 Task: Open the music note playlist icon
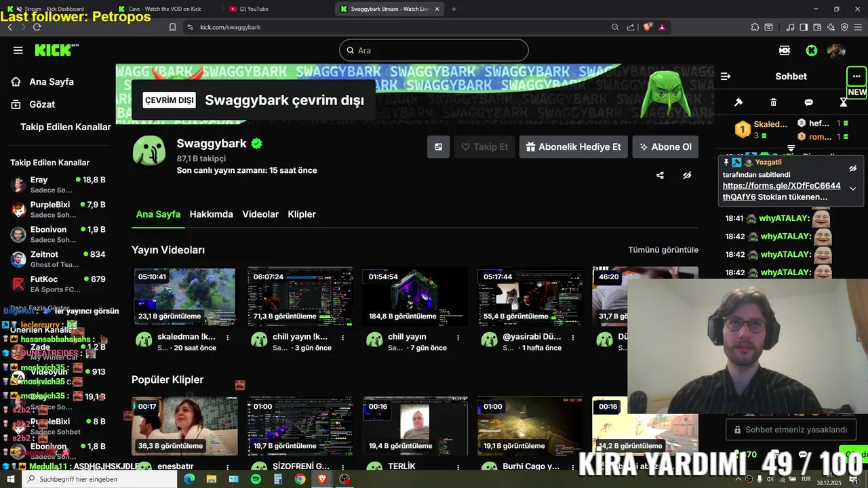coord(791,27)
